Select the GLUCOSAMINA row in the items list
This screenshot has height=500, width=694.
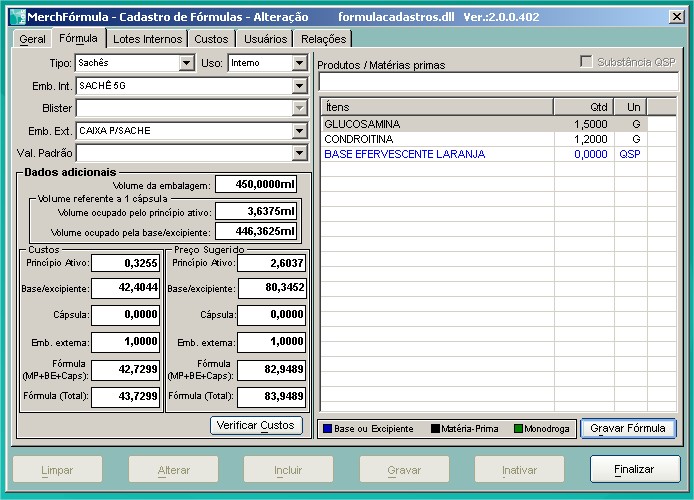point(436,123)
